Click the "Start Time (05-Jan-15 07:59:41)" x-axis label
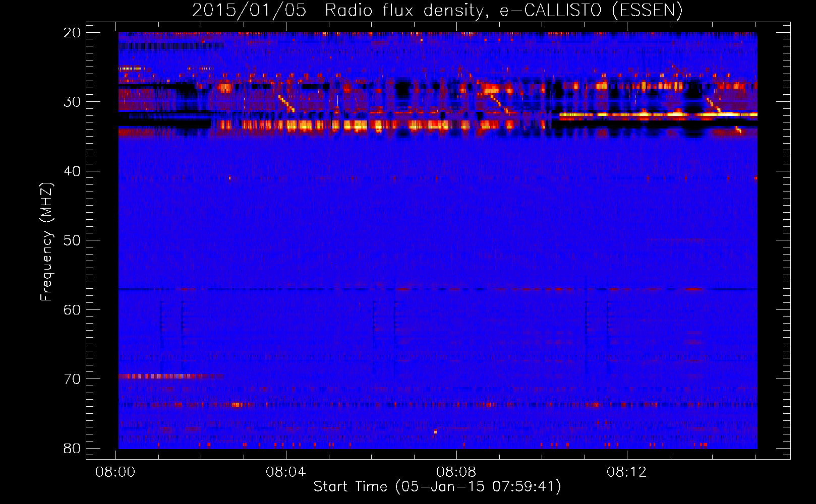Screen dimensions: 816x504 [437, 487]
